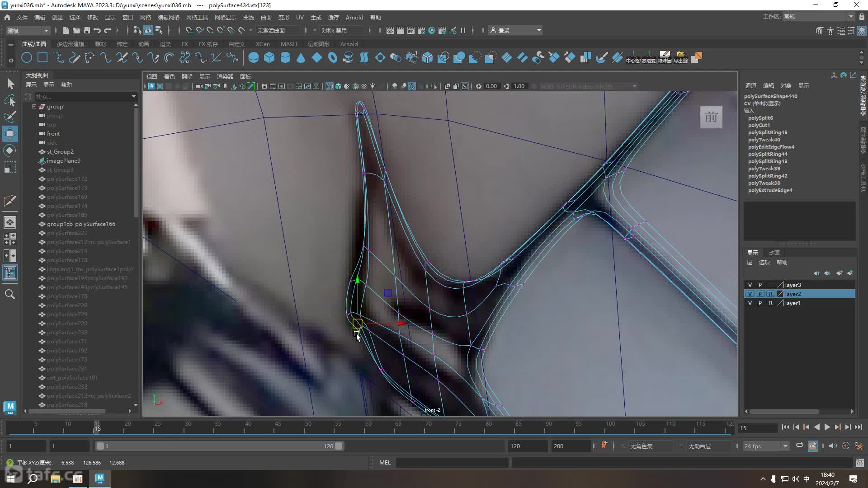Click the NURBS square shelf icon

[42, 58]
